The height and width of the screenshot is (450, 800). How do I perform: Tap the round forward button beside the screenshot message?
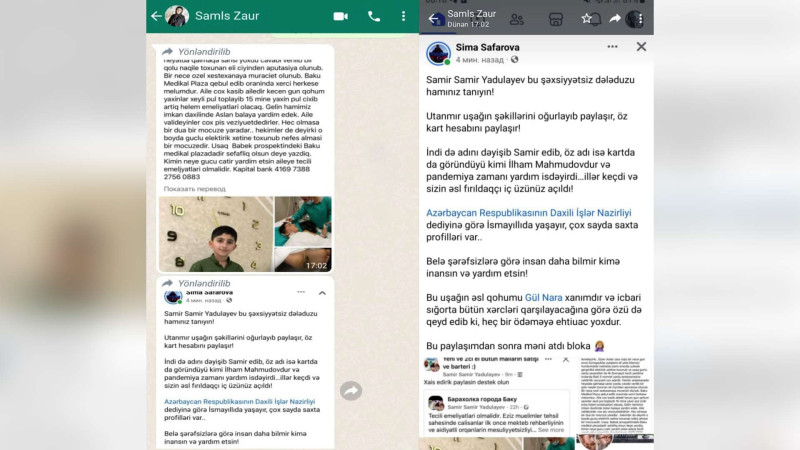(x=351, y=391)
